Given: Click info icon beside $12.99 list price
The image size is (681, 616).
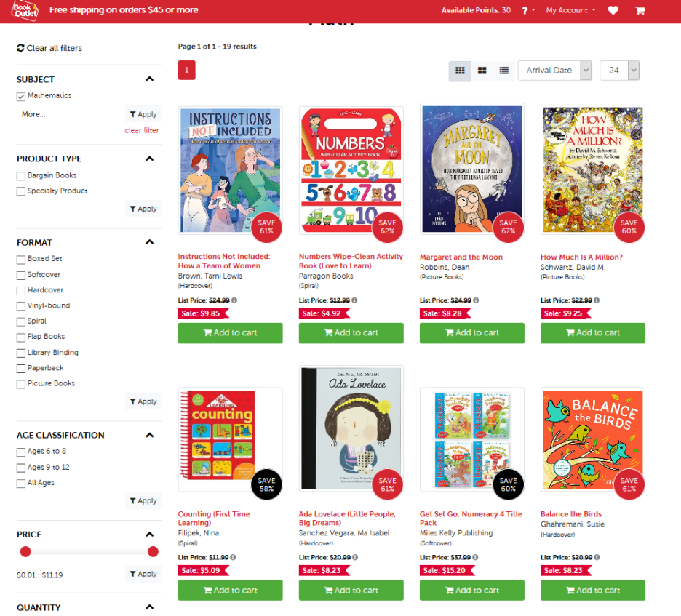Looking at the screenshot, I should [x=354, y=300].
